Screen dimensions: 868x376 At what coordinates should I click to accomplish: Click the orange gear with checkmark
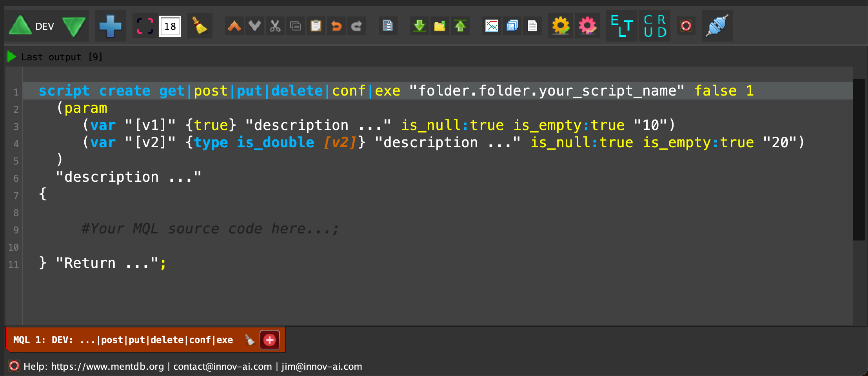[x=561, y=26]
